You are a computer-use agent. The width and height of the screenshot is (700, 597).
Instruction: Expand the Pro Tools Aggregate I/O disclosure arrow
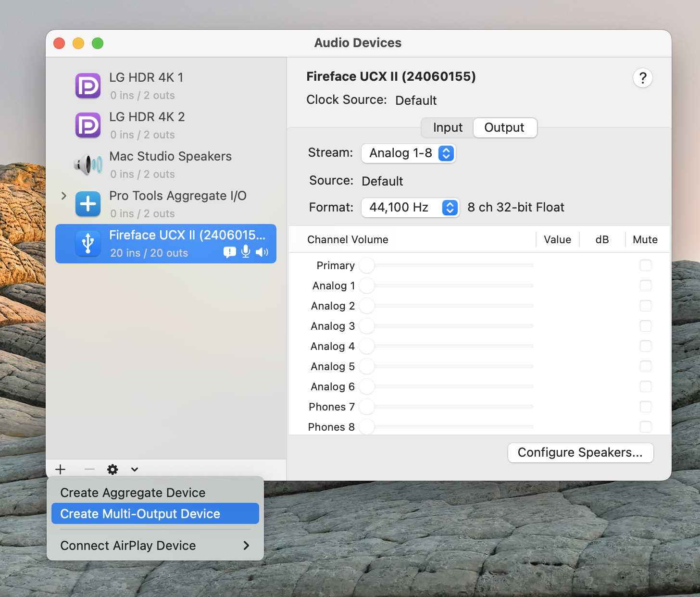click(63, 196)
